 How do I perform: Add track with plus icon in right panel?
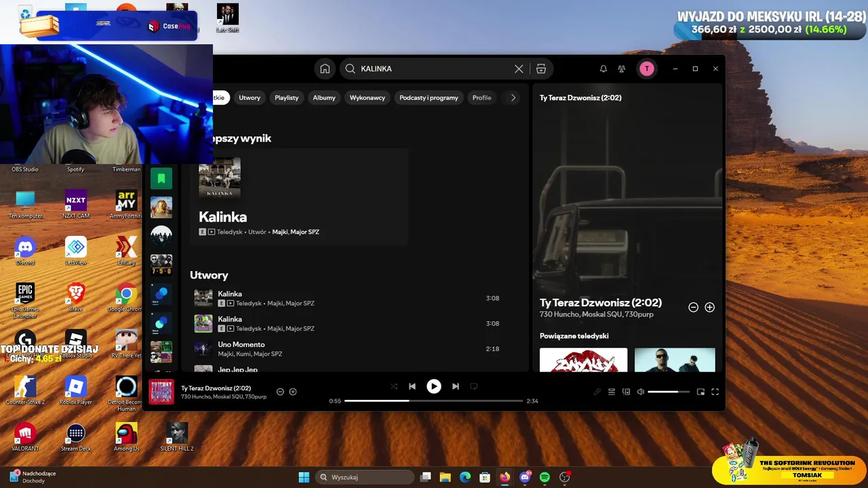pos(709,307)
